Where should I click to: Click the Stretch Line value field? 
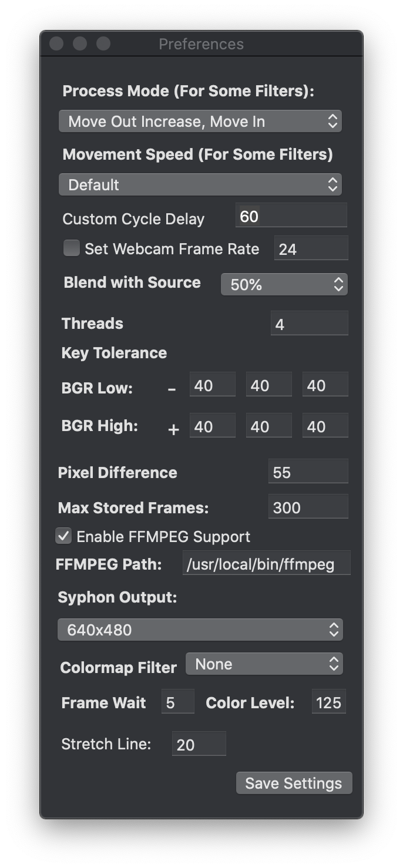tap(199, 745)
